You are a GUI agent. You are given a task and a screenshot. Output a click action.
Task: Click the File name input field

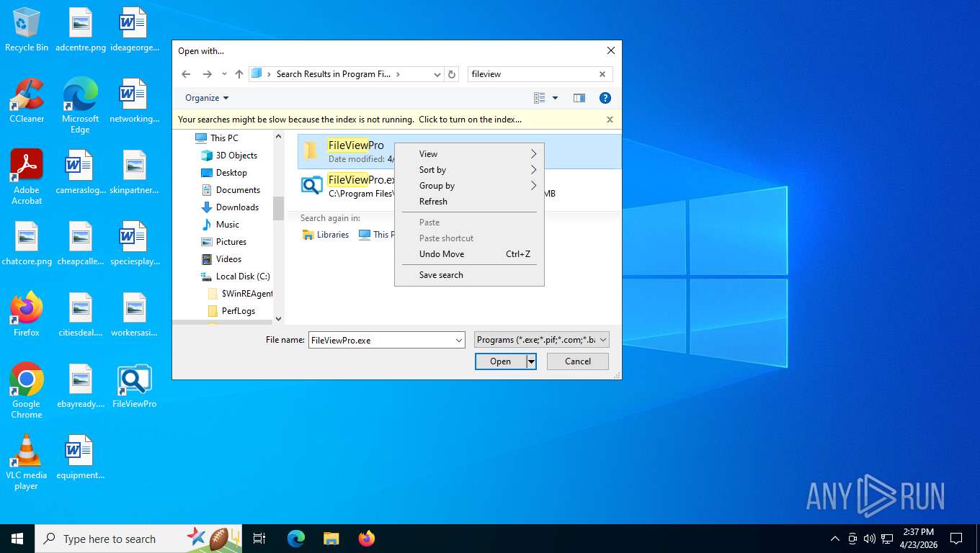(380, 340)
